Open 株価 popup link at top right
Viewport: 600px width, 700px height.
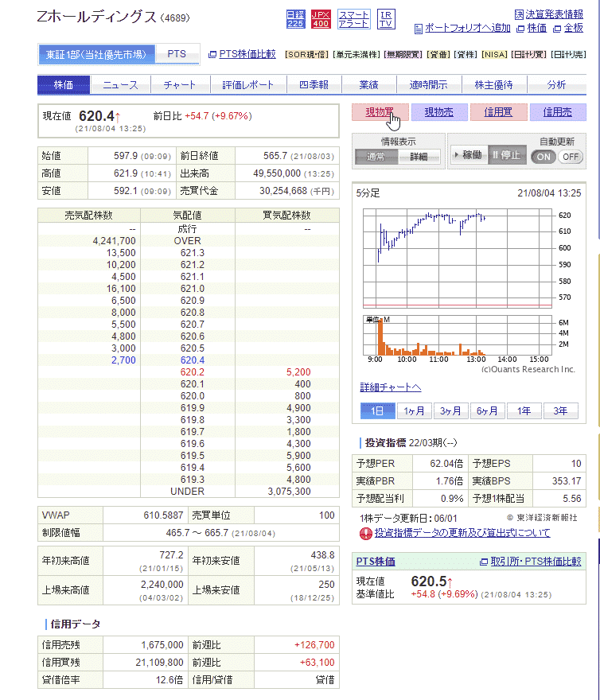click(x=532, y=28)
